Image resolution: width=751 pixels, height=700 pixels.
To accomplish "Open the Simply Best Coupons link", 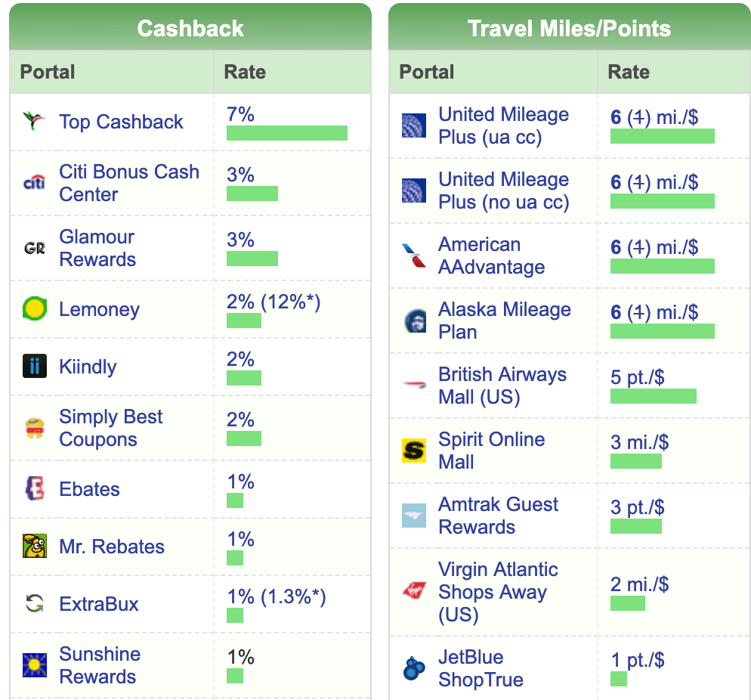I will click(110, 428).
